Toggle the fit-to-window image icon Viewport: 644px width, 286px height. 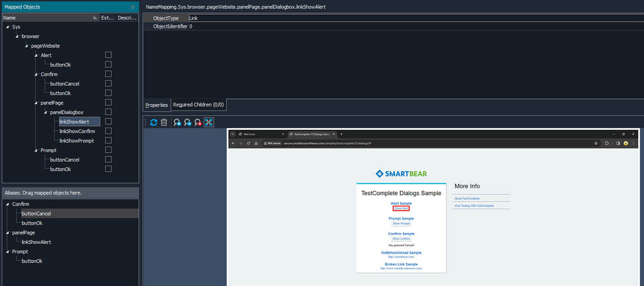[209, 122]
